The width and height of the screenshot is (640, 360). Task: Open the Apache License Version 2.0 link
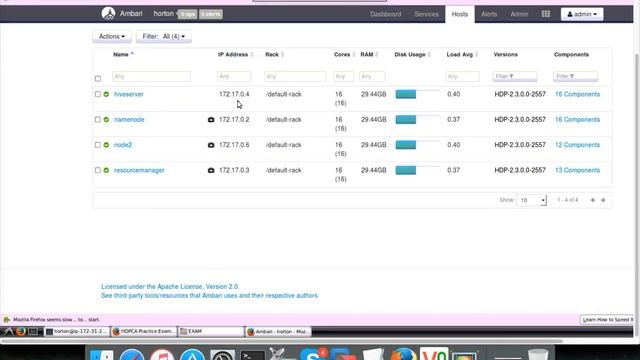coord(170,287)
